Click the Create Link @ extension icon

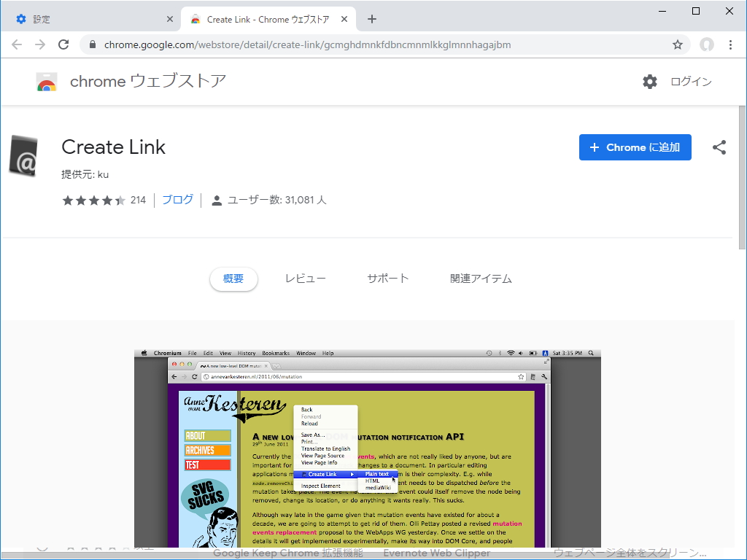pos(24,156)
